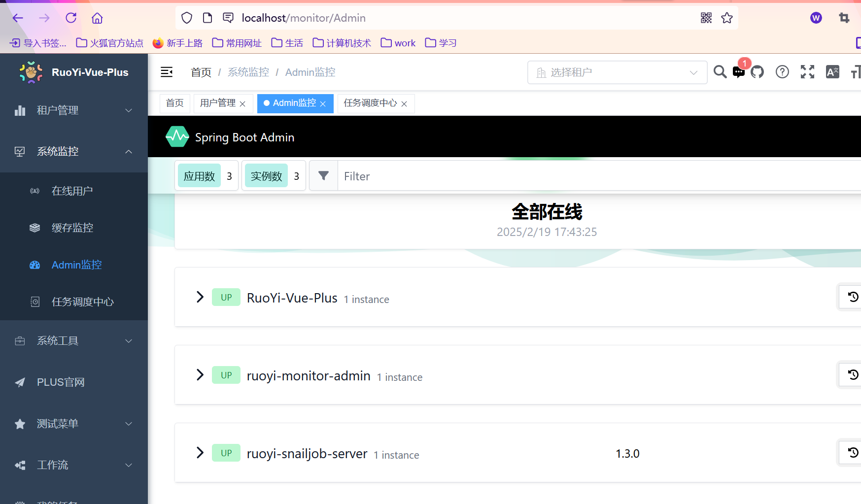Viewport: 861px width, 504px height.
Task: Reload the current browser page
Action: (x=71, y=18)
